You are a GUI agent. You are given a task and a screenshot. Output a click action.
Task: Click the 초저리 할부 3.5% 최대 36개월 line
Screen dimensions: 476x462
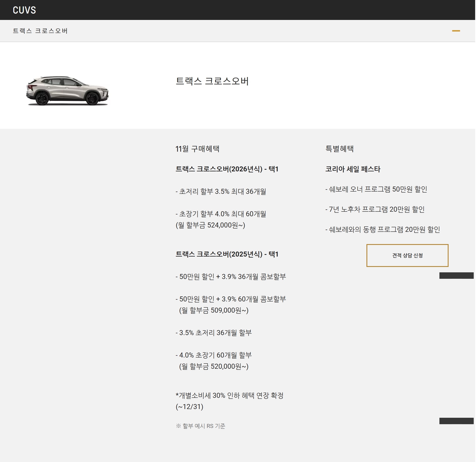click(221, 192)
